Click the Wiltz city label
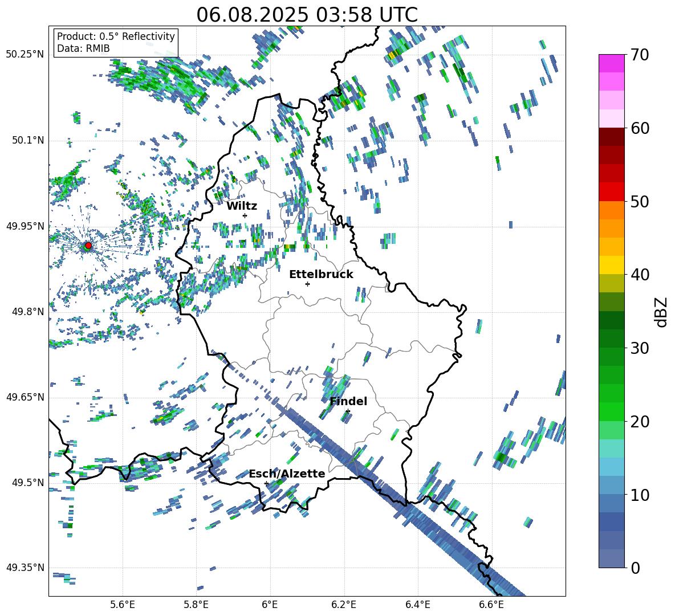The image size is (675, 616). coord(242,206)
